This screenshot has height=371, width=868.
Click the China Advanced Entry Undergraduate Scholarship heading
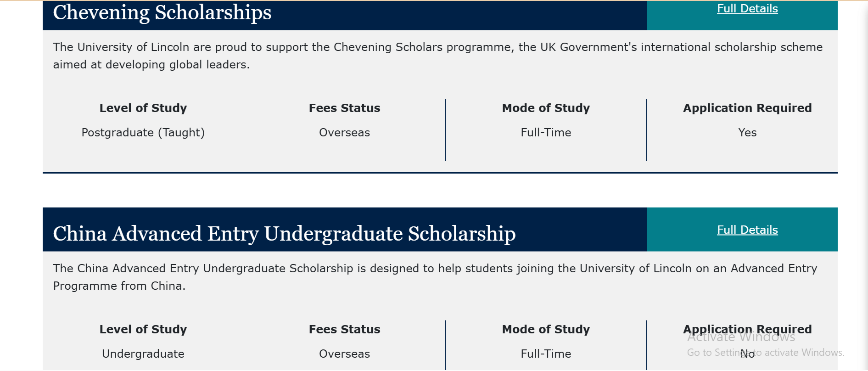coord(285,234)
